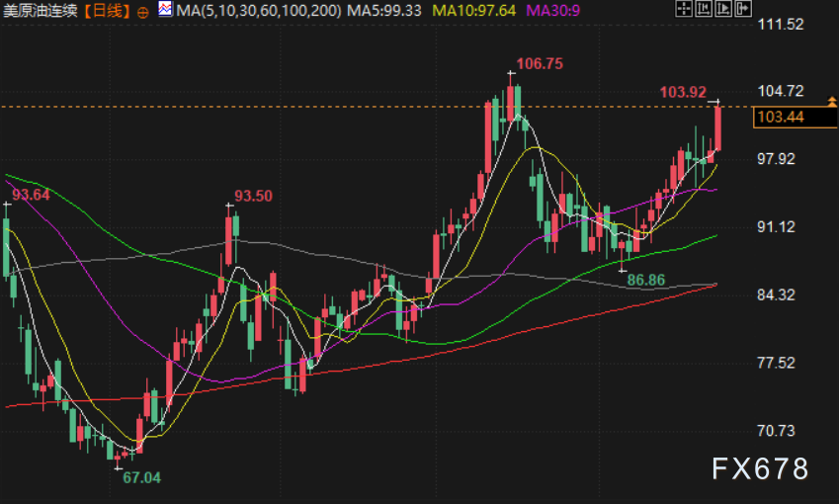This screenshot has width=839, height=504.
Task: Select the latest red candlestick near 103.92
Action: click(717, 128)
